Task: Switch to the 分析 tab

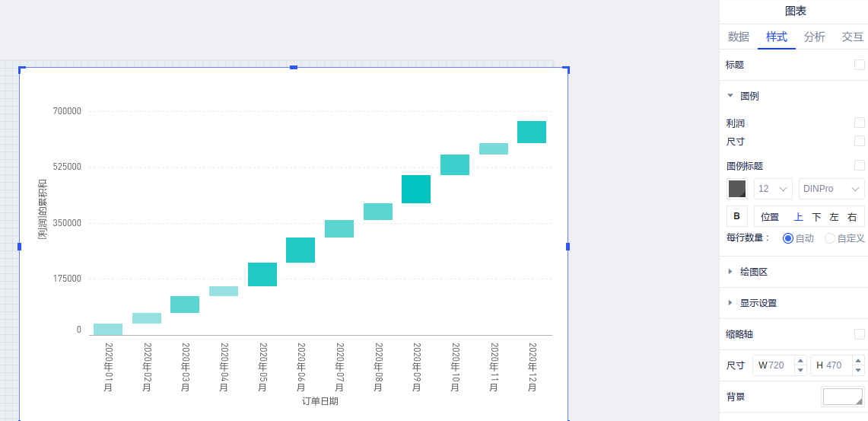Action: (814, 37)
